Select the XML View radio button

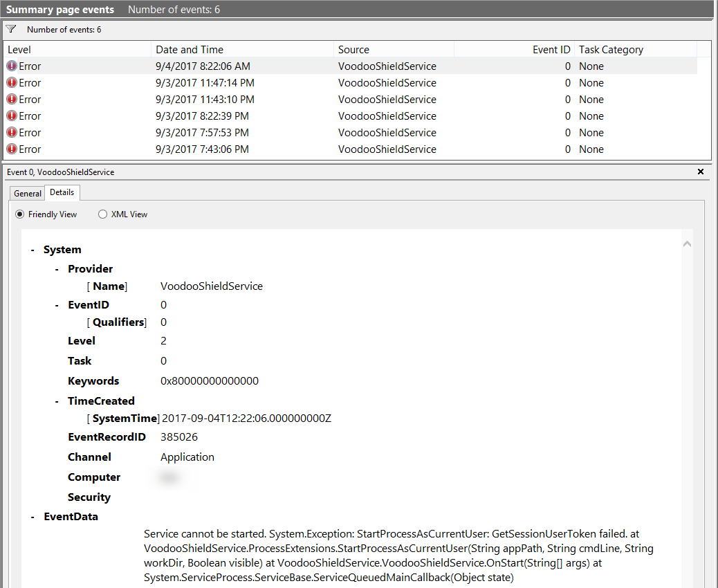102,214
